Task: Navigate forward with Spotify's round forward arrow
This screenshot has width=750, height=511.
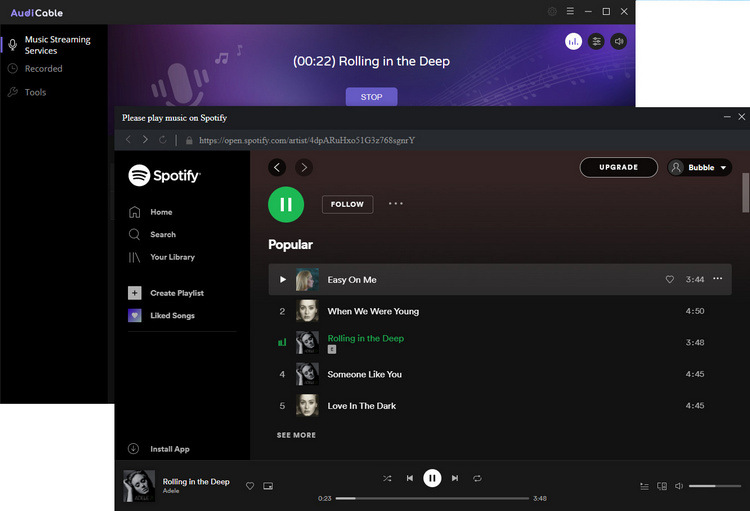Action: click(x=304, y=167)
